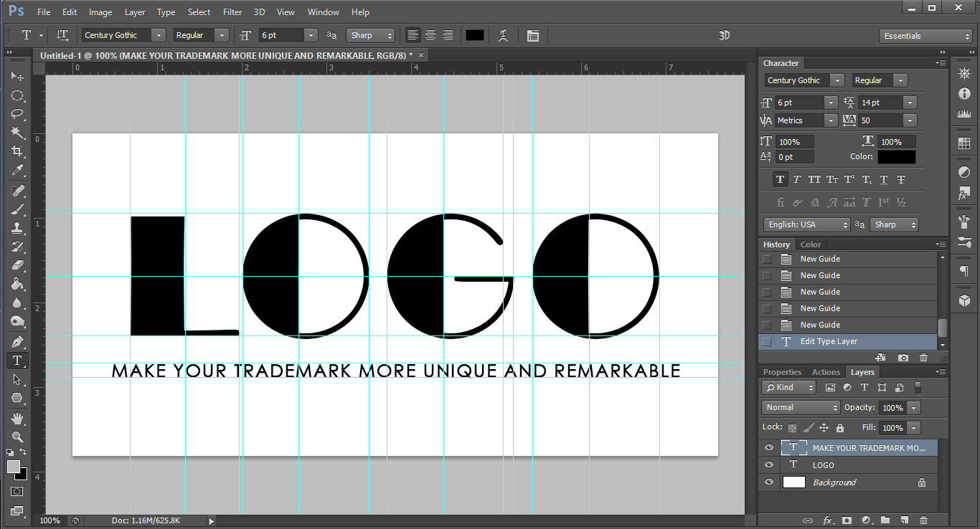980x529 pixels.
Task: Click the 3D button in options bar
Action: click(x=725, y=35)
